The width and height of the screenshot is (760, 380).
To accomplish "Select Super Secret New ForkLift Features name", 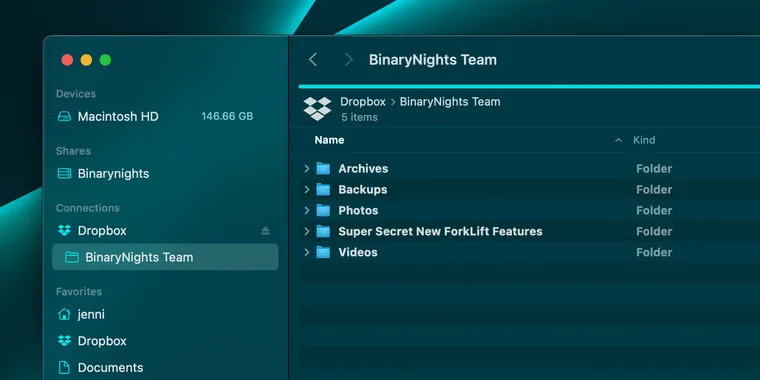I will click(440, 231).
